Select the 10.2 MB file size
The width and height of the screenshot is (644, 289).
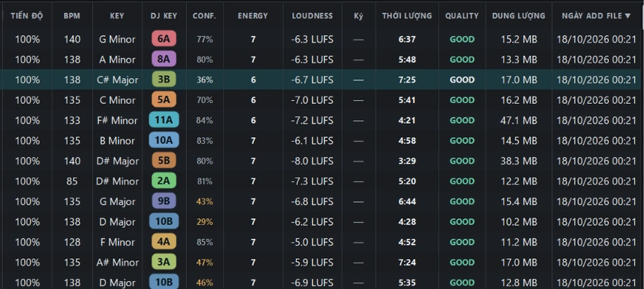[519, 222]
